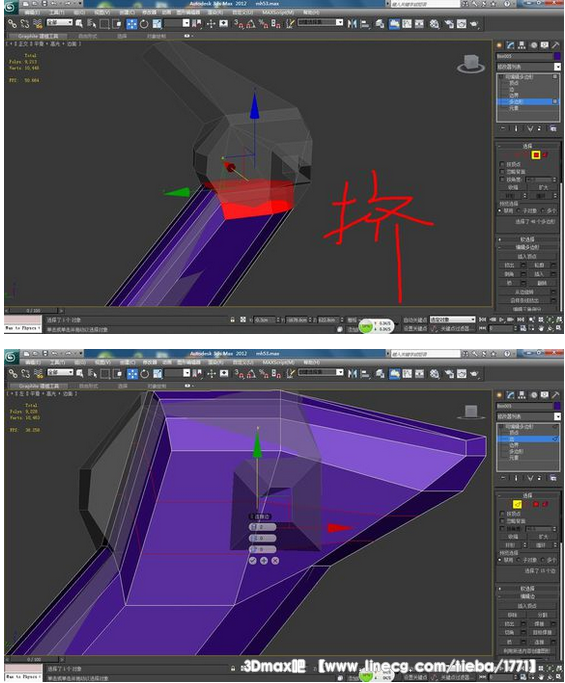The image size is (565, 683).
Task: Open selection filter 全部 dropdown, polygon-mode window
Action: pos(59,22)
